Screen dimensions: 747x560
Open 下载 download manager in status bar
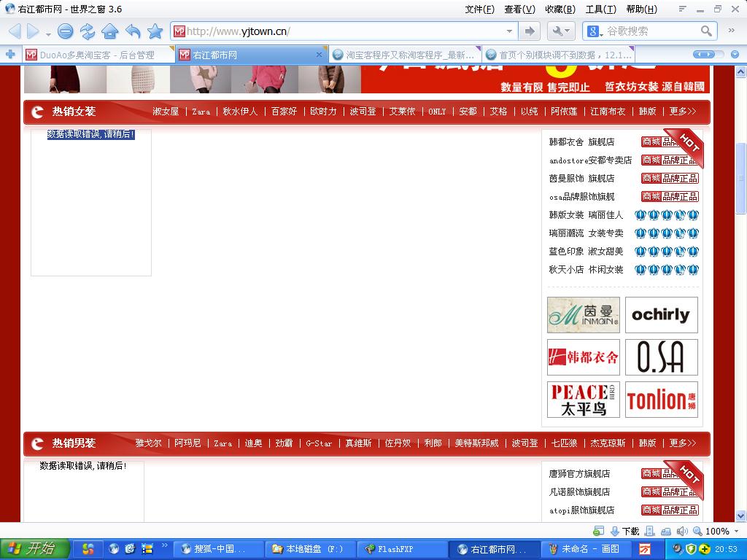(625, 531)
